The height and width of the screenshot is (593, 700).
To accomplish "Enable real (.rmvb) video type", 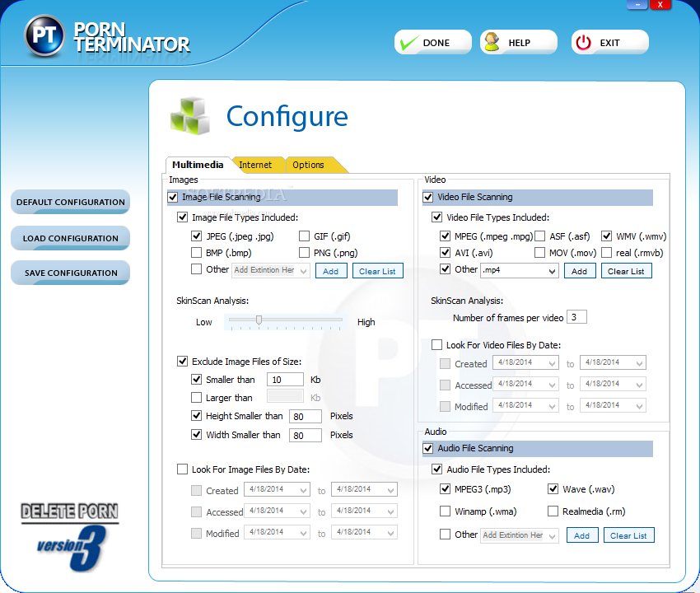I will click(x=606, y=253).
